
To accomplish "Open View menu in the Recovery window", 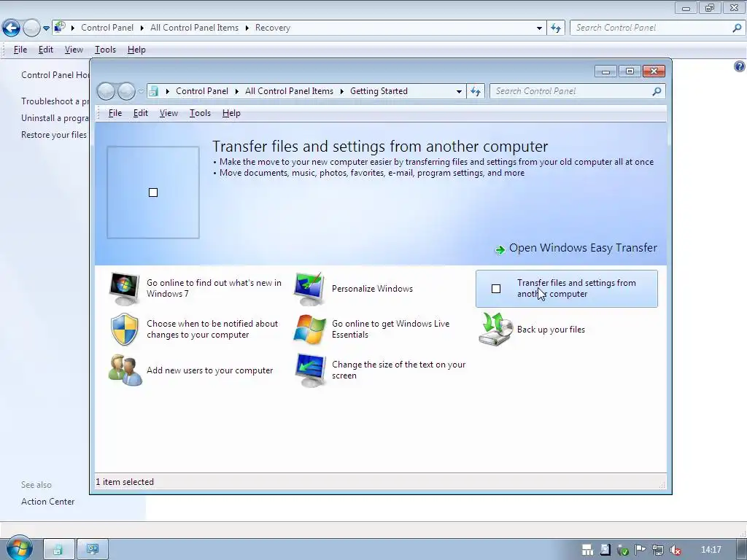I will pyautogui.click(x=74, y=50).
